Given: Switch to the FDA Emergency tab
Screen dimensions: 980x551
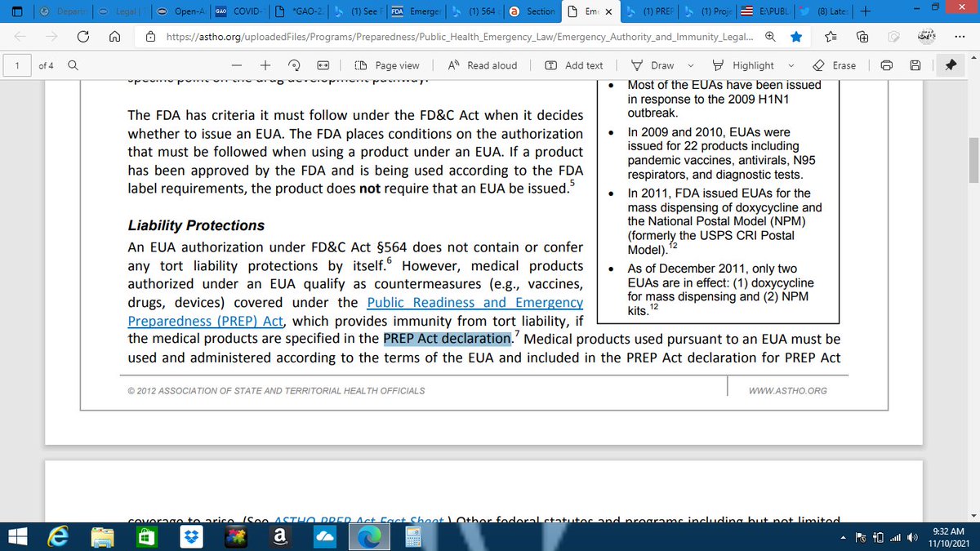Looking at the screenshot, I should [416, 11].
